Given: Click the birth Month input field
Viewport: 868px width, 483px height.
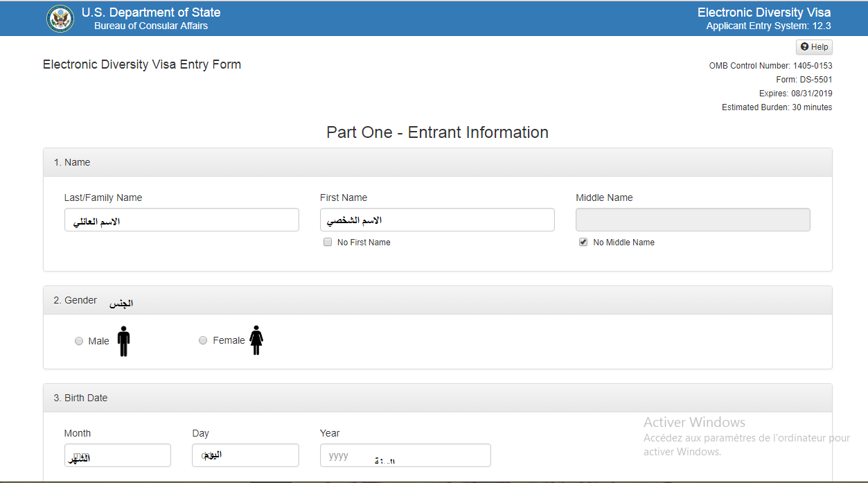Looking at the screenshot, I should [x=117, y=455].
